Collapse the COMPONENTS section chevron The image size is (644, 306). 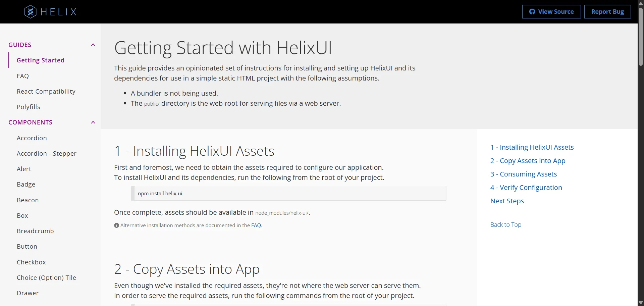93,122
